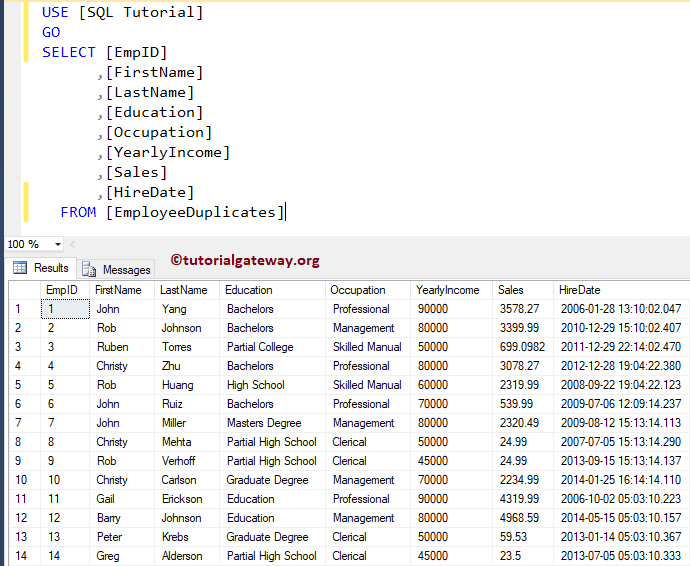Select the FirstName column header

click(122, 290)
